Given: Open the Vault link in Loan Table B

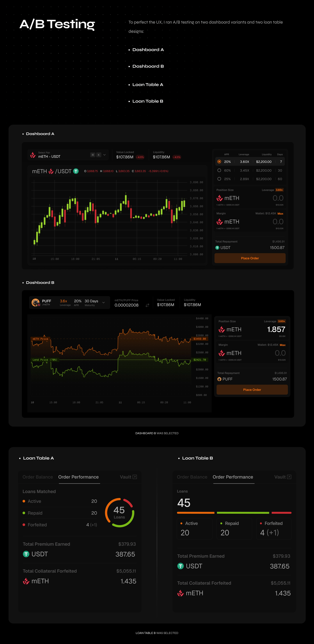Looking at the screenshot, I should [283, 477].
